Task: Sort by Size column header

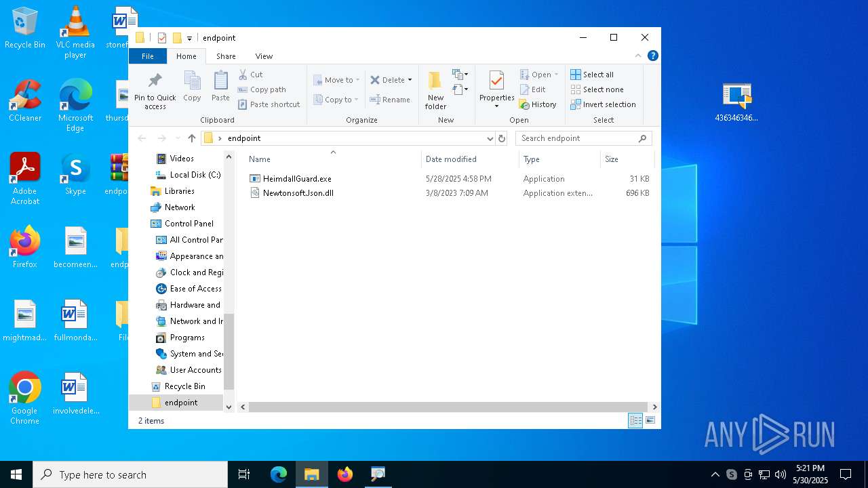Action: coord(627,159)
